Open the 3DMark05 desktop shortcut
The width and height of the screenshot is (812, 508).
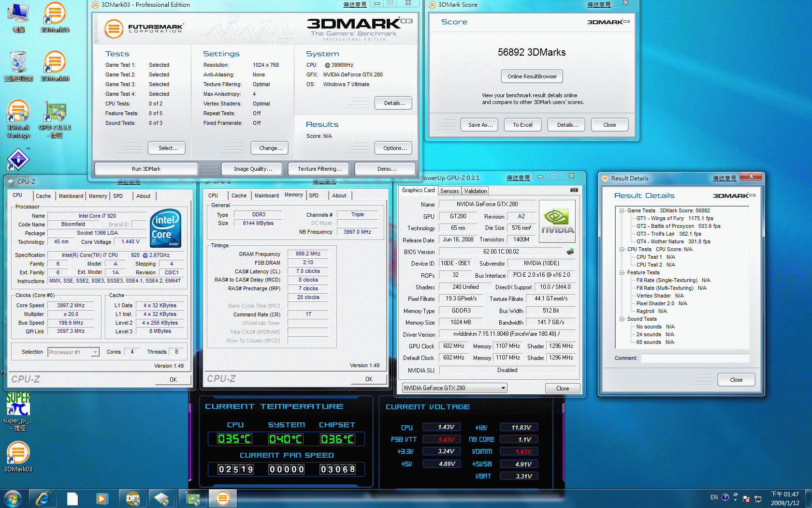(55, 17)
